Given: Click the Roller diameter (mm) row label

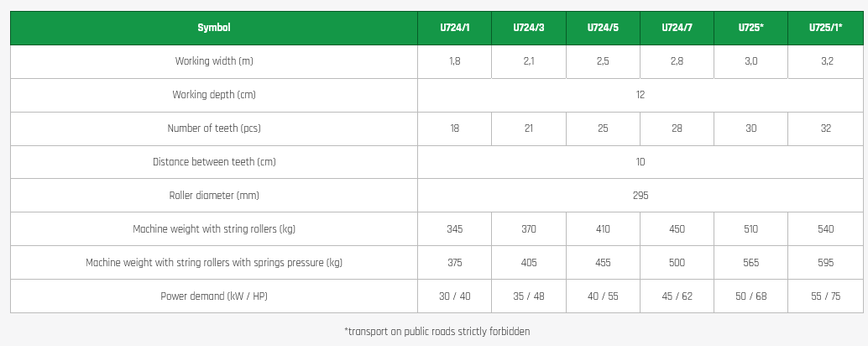Looking at the screenshot, I should [213, 196].
